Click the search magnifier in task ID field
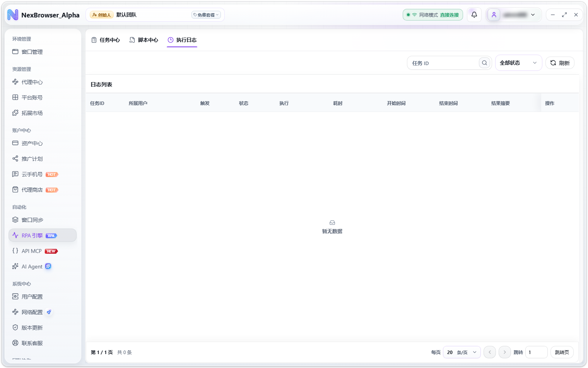588x368 pixels. pos(484,63)
